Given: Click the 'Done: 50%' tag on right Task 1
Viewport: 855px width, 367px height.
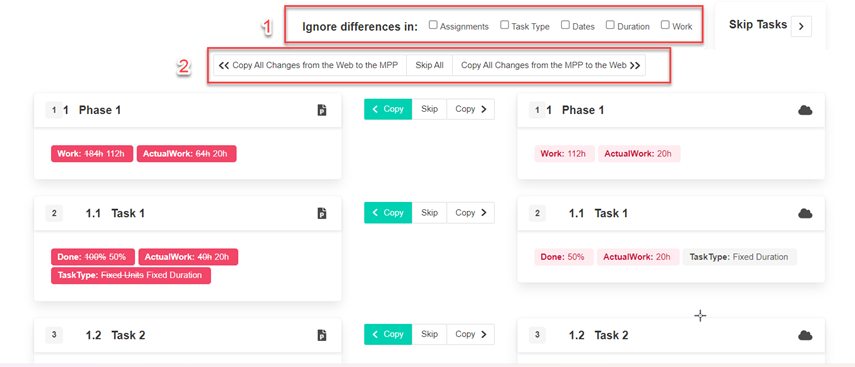Looking at the screenshot, I should [x=564, y=257].
